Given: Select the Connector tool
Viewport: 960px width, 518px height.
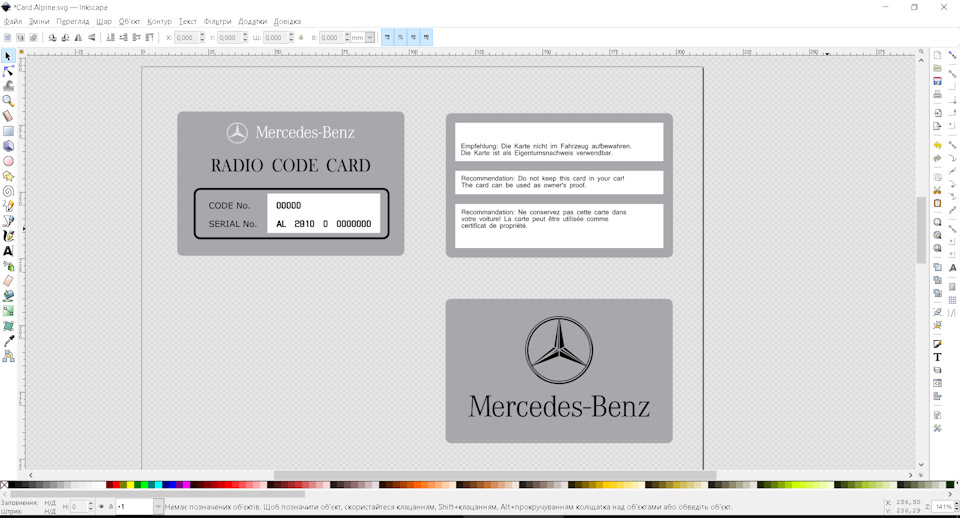Looking at the screenshot, I should (x=8, y=356).
